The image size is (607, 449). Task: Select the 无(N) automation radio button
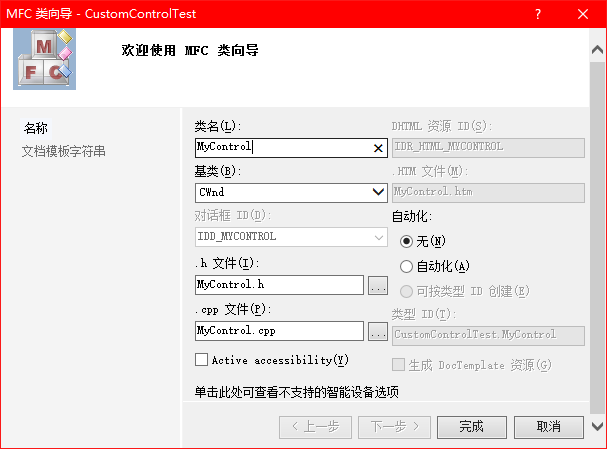[x=406, y=241]
